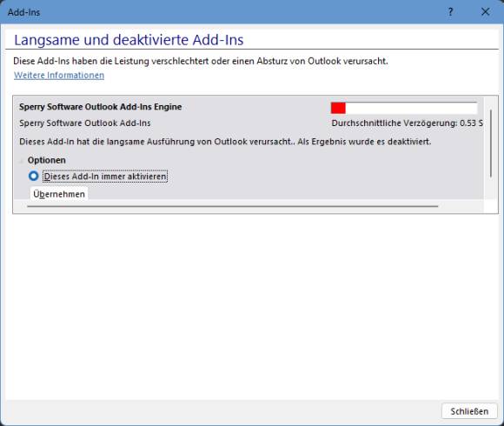Click 'Durchschnittliche Verzögerung: 0.53 S' text
The image size is (504, 426).
pyautogui.click(x=407, y=123)
